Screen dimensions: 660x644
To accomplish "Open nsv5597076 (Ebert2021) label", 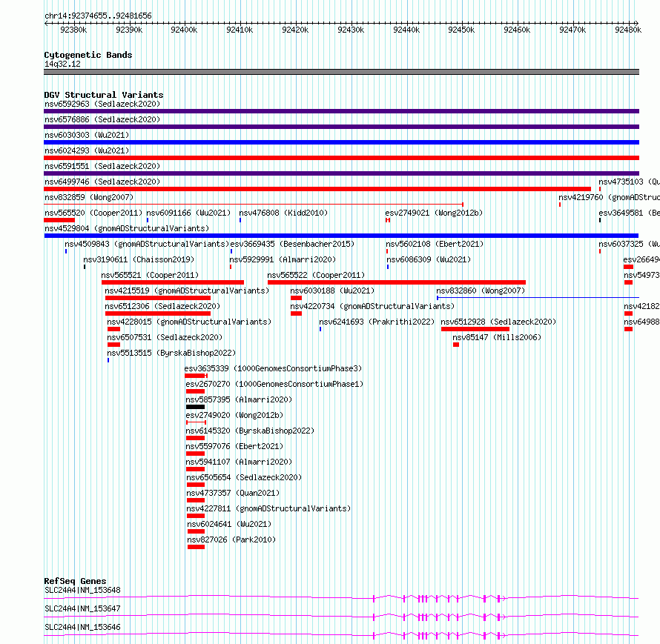I will [x=234, y=446].
